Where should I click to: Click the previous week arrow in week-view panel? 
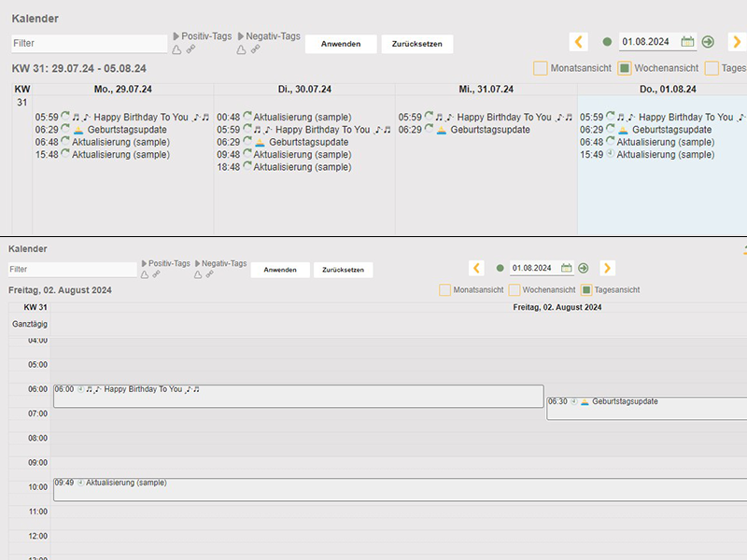[578, 42]
